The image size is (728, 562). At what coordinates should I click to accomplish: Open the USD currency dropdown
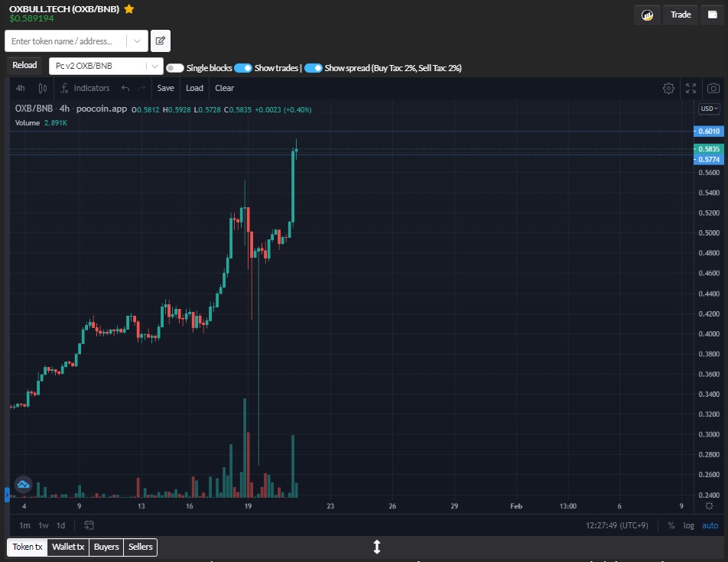(x=709, y=109)
